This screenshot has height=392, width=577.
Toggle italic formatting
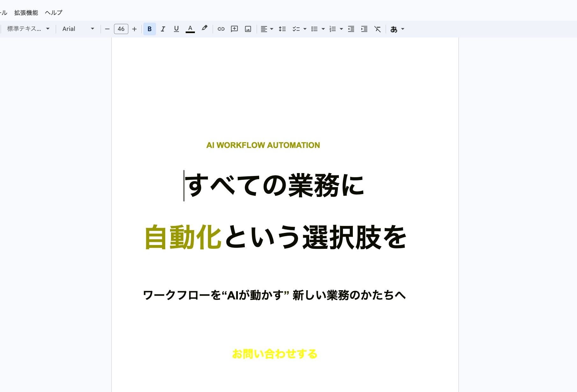163,29
